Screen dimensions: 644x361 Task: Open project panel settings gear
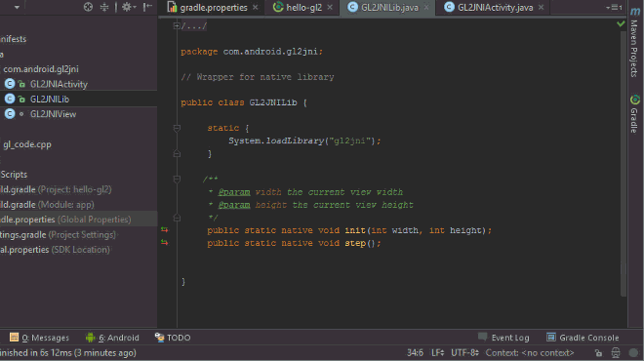point(128,7)
